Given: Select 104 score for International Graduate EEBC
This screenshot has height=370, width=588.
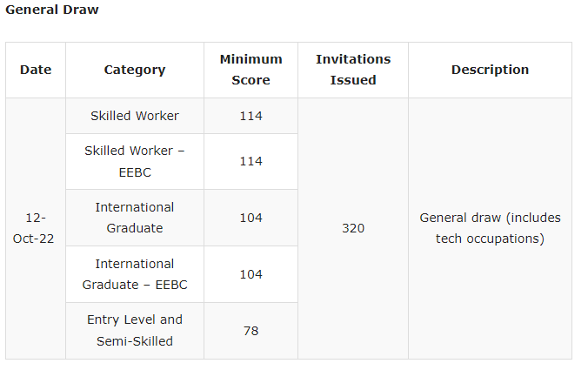Looking at the screenshot, I should coord(251,274).
